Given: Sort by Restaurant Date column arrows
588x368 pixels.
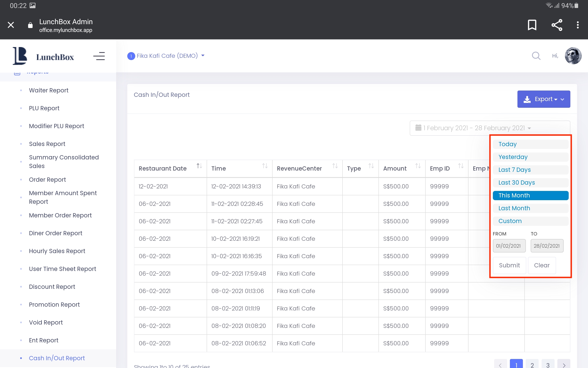Looking at the screenshot, I should [199, 166].
